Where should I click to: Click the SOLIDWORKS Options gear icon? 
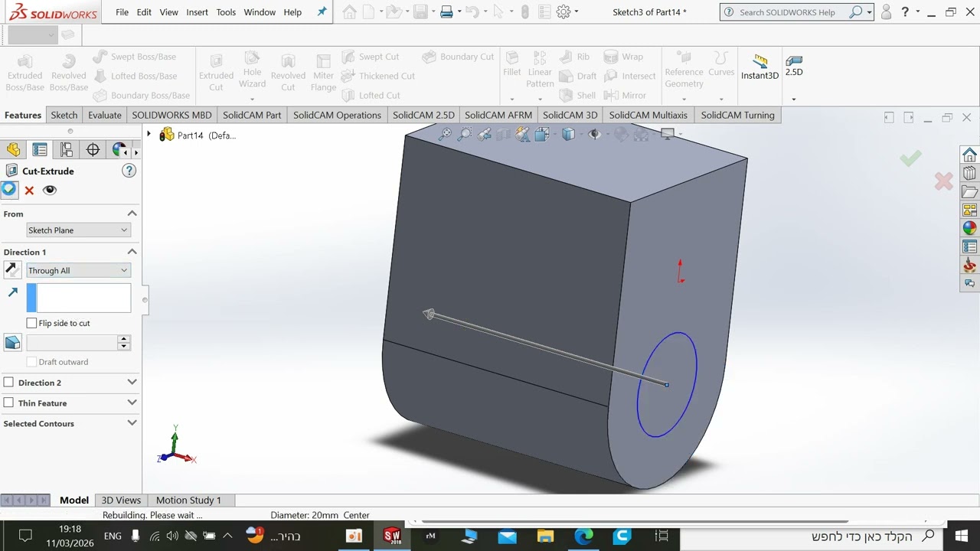tap(563, 12)
